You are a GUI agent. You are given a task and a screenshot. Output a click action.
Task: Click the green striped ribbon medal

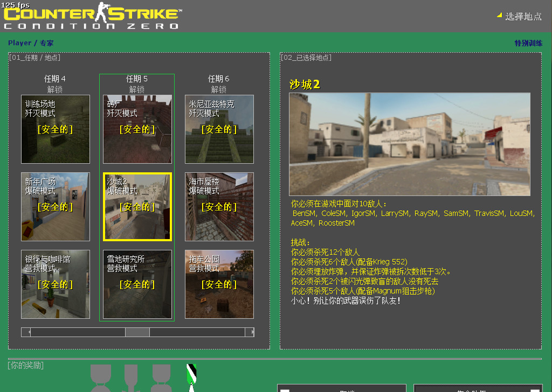pyautogui.click(x=191, y=377)
